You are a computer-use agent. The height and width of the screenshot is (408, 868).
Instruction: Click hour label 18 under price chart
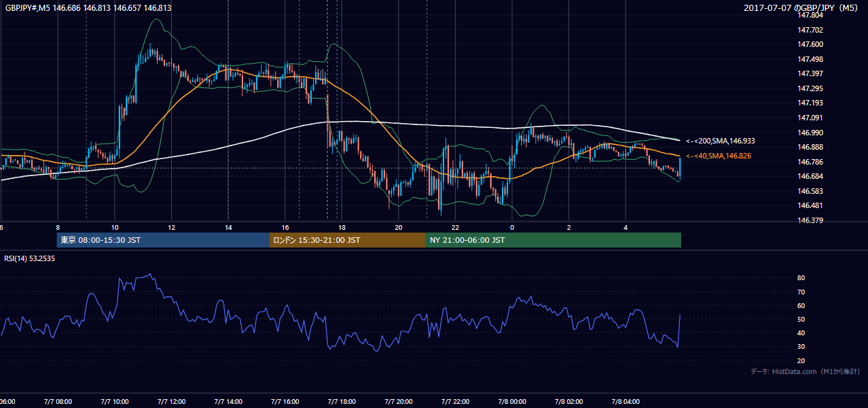(342, 228)
